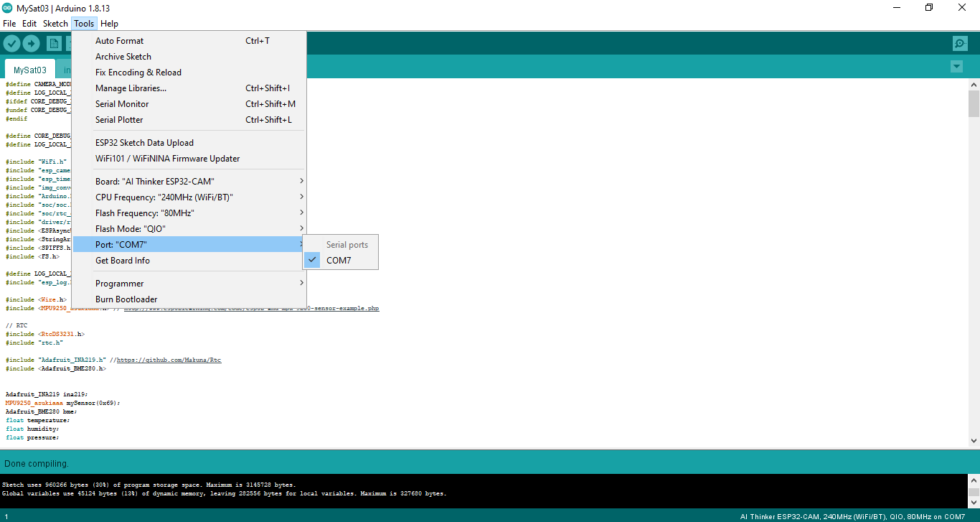Switch to the MySat03 tab
This screenshot has width=980, height=522.
[29, 70]
